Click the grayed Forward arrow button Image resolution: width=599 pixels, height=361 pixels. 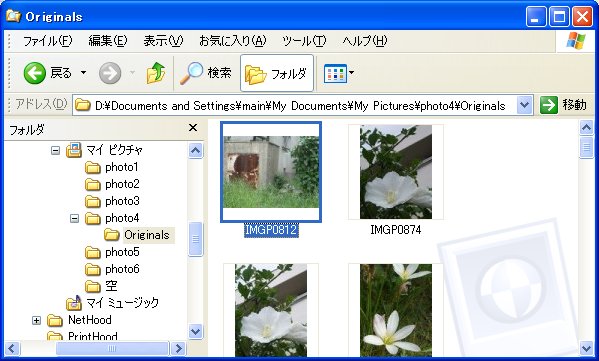[x=110, y=73]
